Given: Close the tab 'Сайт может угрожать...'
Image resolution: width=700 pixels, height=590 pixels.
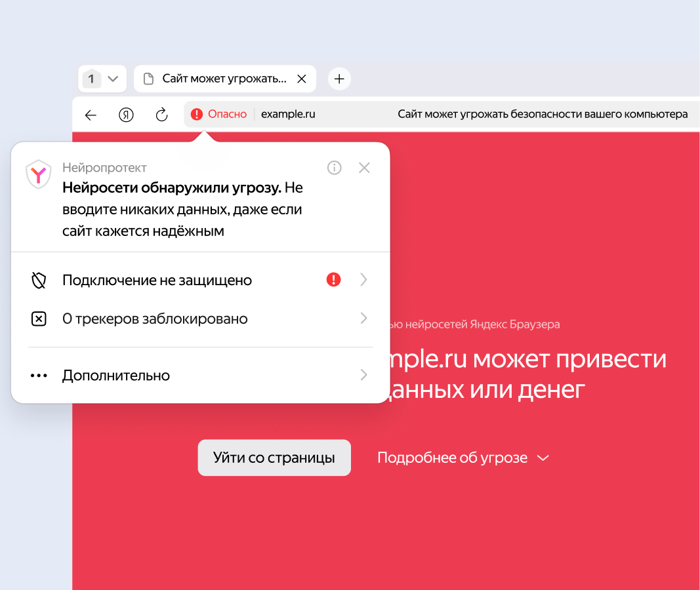Looking at the screenshot, I should click(302, 79).
